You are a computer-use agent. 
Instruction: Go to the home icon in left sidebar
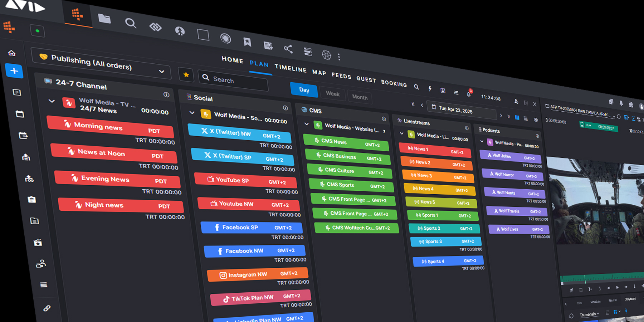point(12,53)
